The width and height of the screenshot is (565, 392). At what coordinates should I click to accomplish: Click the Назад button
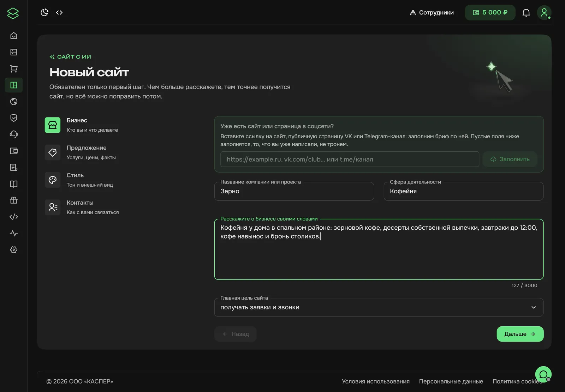[x=236, y=334]
